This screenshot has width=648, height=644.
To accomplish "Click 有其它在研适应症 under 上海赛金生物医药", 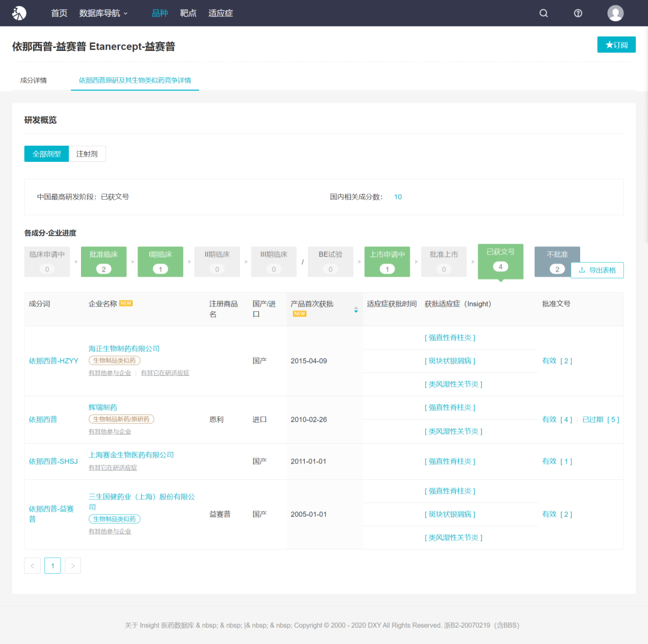I will point(113,468).
